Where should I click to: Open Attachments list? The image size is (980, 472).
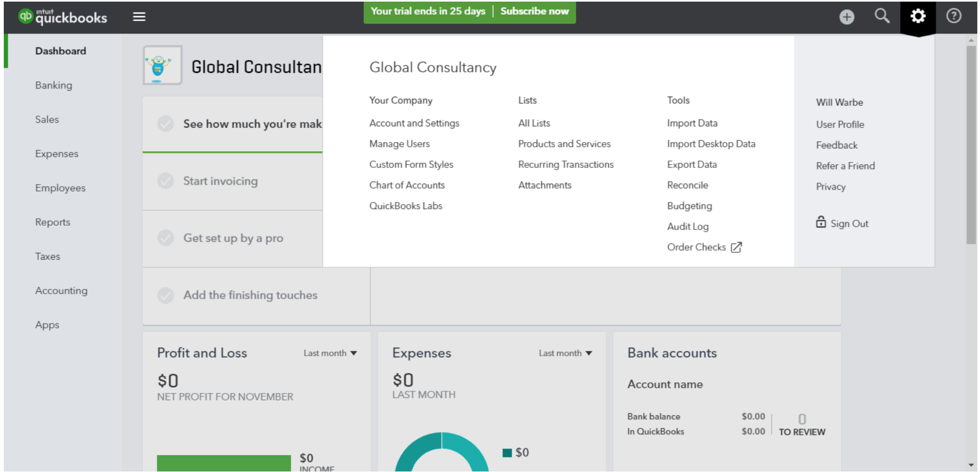[x=545, y=185]
